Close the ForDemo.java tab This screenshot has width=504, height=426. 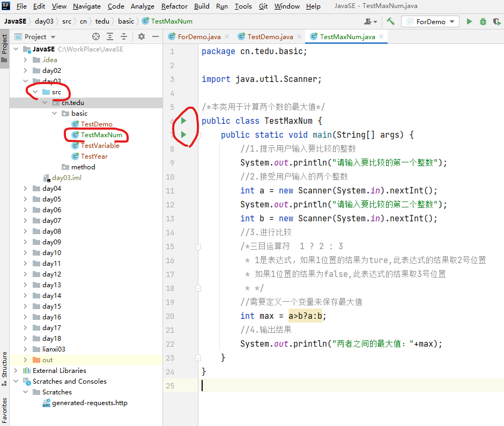[227, 36]
